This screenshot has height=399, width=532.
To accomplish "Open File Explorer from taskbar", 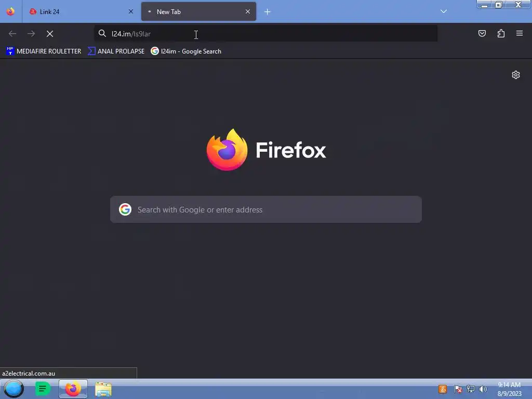I will [x=103, y=389].
